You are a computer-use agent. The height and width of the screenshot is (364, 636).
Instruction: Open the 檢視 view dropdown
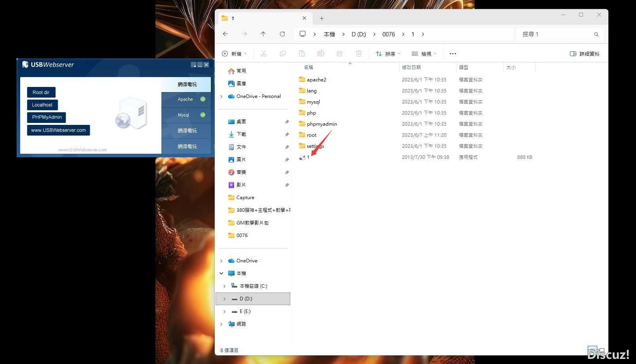pyautogui.click(x=424, y=53)
